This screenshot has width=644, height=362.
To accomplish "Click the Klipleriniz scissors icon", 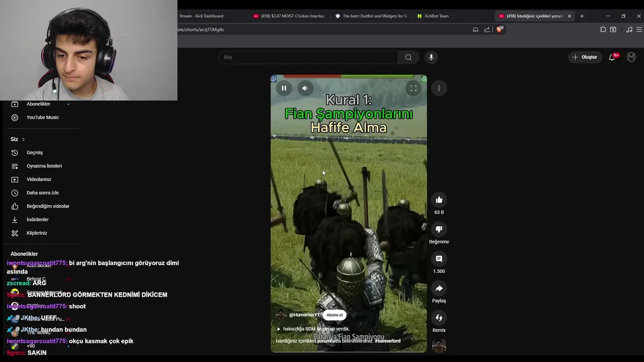I will (15, 233).
